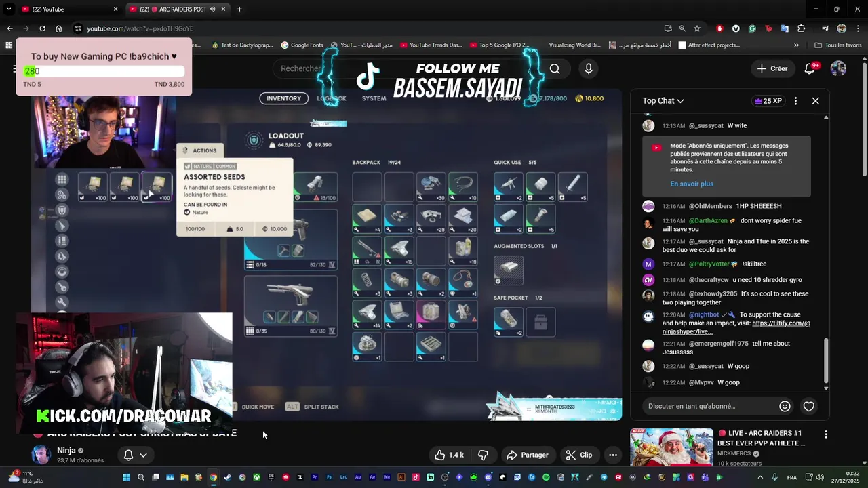Bookmark this page with the star
This screenshot has height=488, width=868.
(x=697, y=28)
